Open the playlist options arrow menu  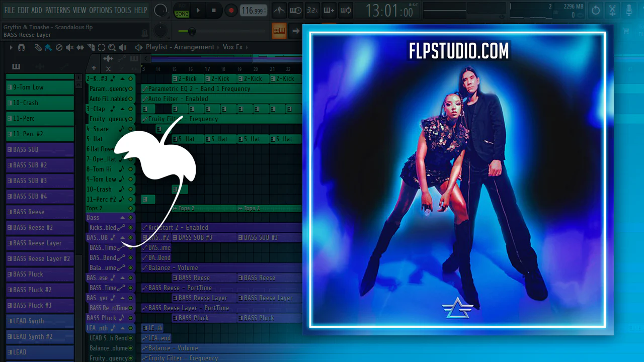click(x=11, y=47)
